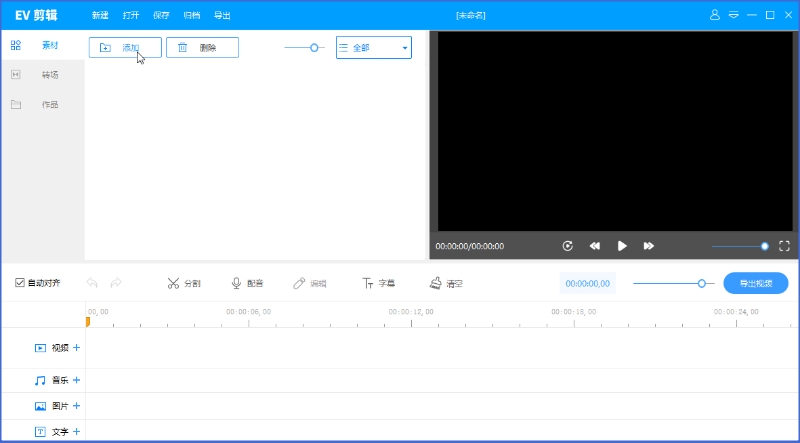Viewport: 800px width, 443px height.
Task: Click 导出 in the top menu
Action: (x=222, y=15)
